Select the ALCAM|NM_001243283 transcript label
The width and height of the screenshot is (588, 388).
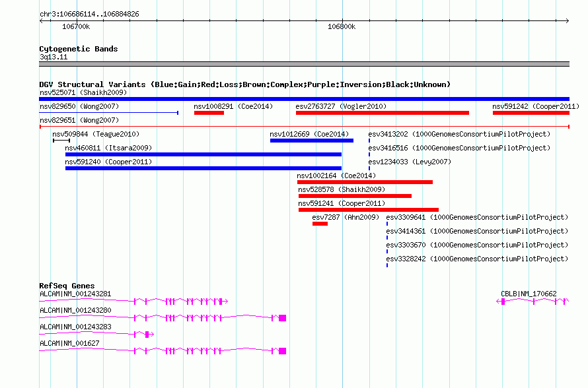(x=75, y=327)
